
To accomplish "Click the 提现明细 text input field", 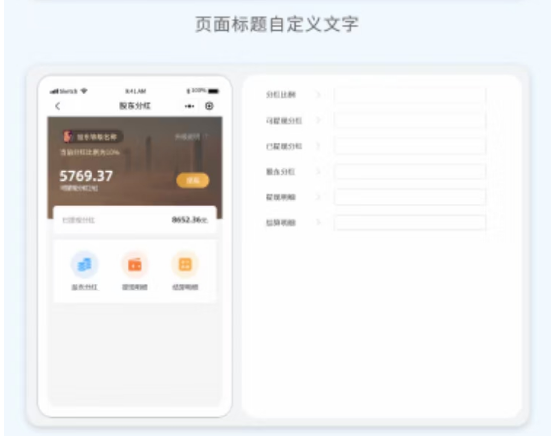I will click(410, 197).
